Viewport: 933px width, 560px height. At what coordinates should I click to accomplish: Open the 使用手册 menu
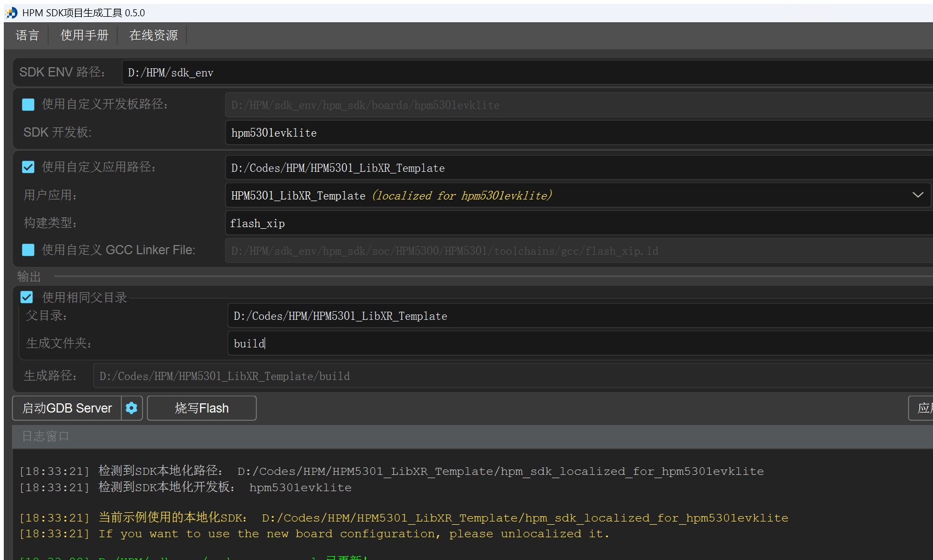(84, 35)
